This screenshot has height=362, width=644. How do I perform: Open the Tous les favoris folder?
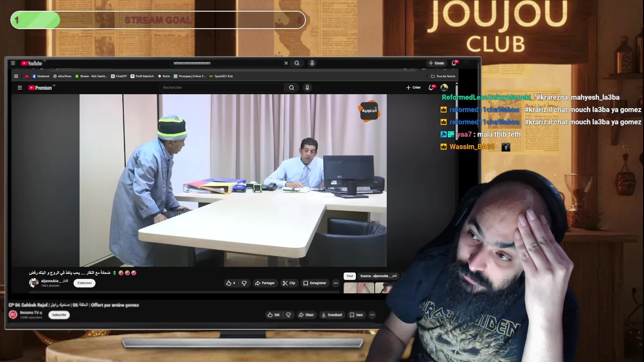click(x=443, y=76)
